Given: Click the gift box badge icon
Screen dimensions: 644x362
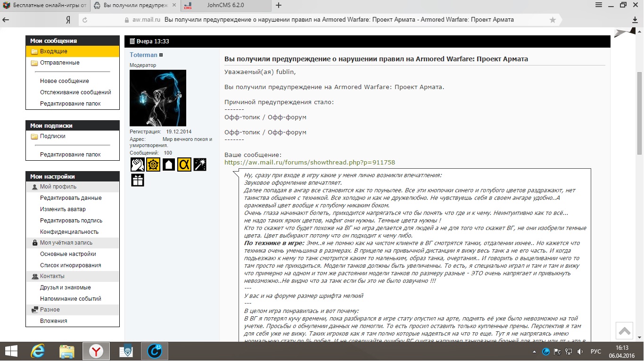Looking at the screenshot, I should (137, 180).
